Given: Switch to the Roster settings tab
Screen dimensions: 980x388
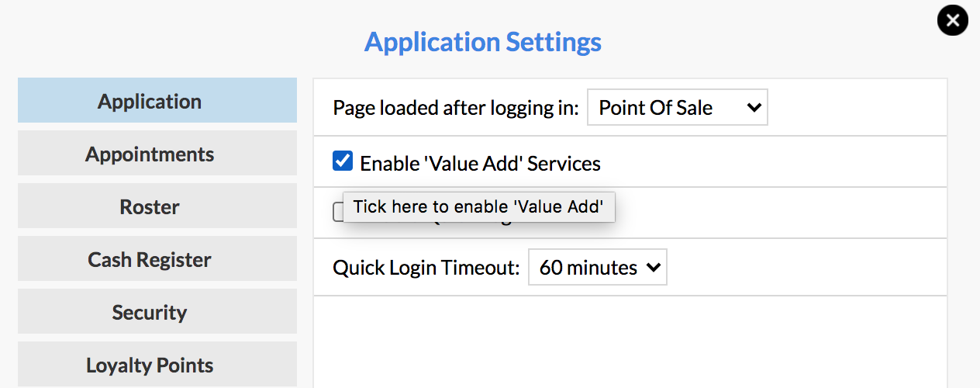Looking at the screenshot, I should (x=157, y=206).
